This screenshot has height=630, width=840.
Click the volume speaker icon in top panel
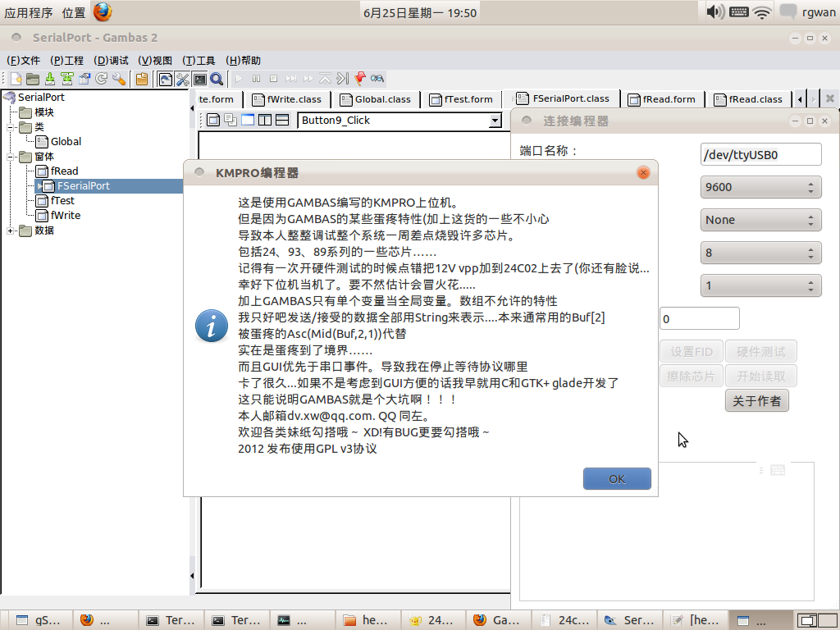tap(714, 11)
